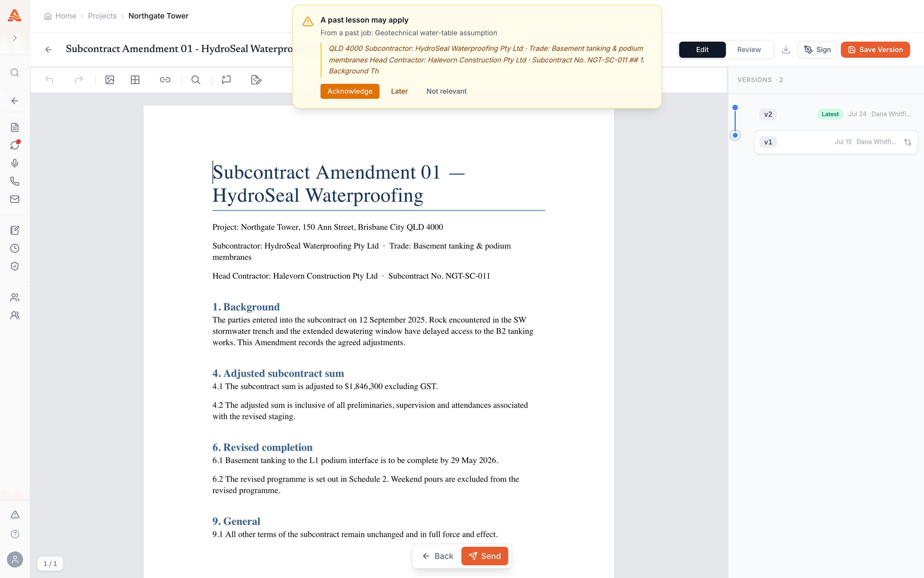Open the mail icon in the sidebar
The height and width of the screenshot is (578, 924).
pyautogui.click(x=15, y=199)
